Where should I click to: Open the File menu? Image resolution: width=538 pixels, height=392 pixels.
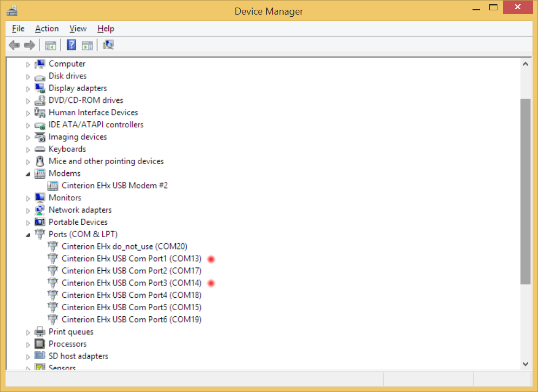(18, 29)
